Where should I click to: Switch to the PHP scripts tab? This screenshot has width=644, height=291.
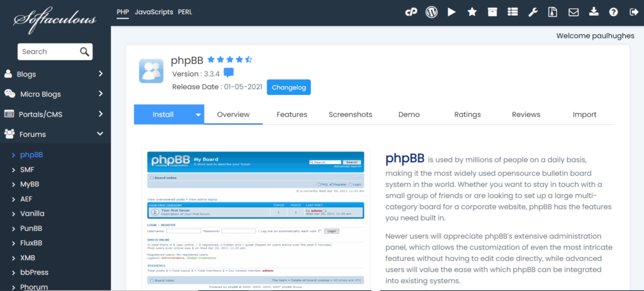[x=123, y=12]
